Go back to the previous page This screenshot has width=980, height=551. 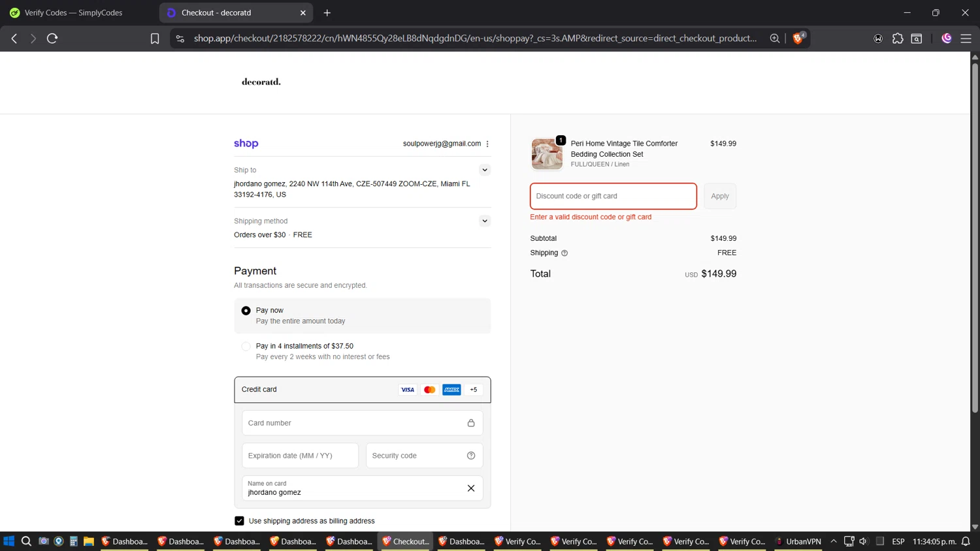14,39
